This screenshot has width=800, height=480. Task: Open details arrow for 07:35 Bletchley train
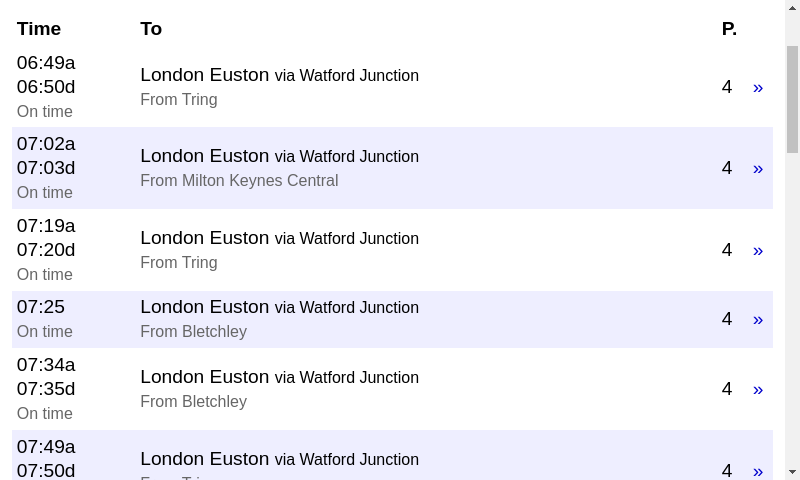point(758,390)
